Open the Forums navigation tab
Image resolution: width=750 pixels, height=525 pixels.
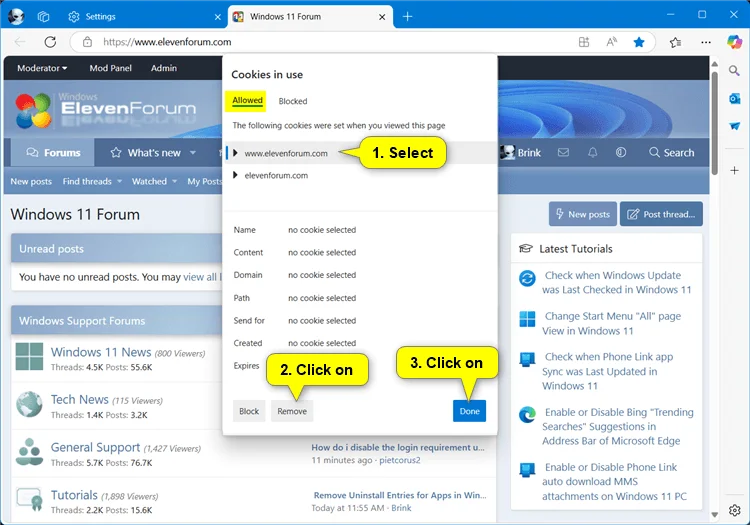pyautogui.click(x=53, y=153)
